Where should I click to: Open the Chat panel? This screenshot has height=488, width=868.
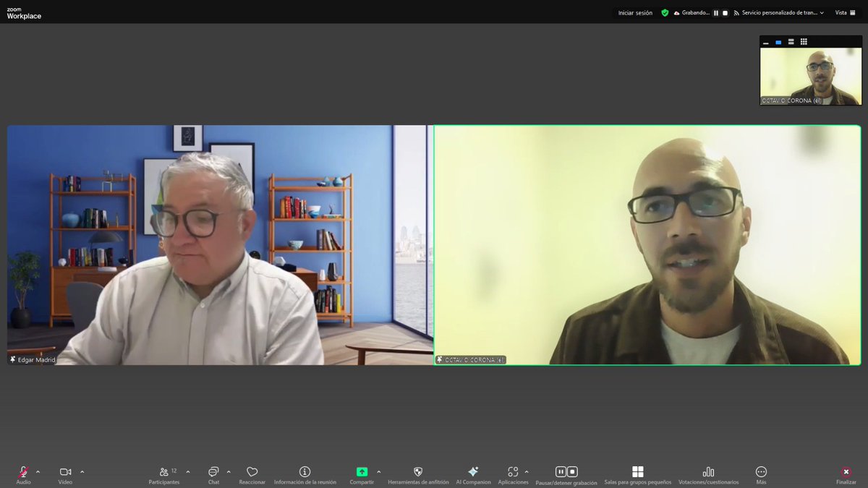pos(213,474)
